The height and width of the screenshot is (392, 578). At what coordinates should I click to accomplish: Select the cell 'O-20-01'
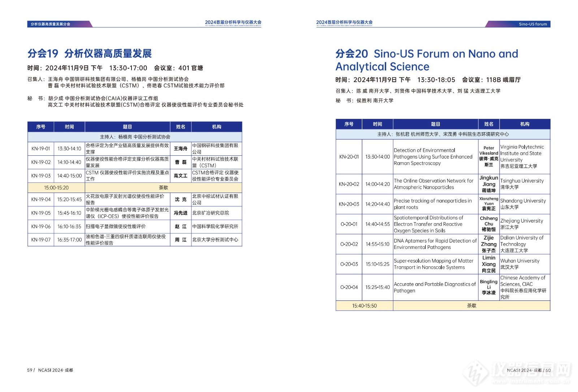point(349,224)
